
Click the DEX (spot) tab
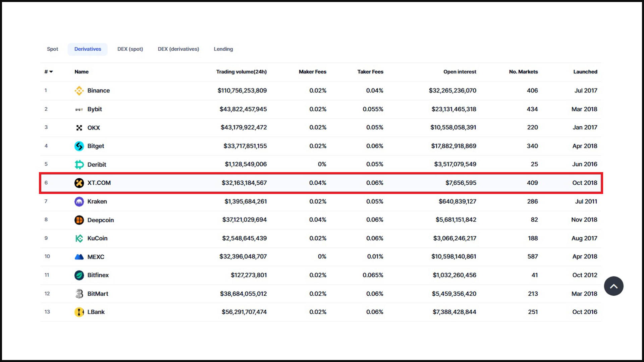[x=130, y=49]
